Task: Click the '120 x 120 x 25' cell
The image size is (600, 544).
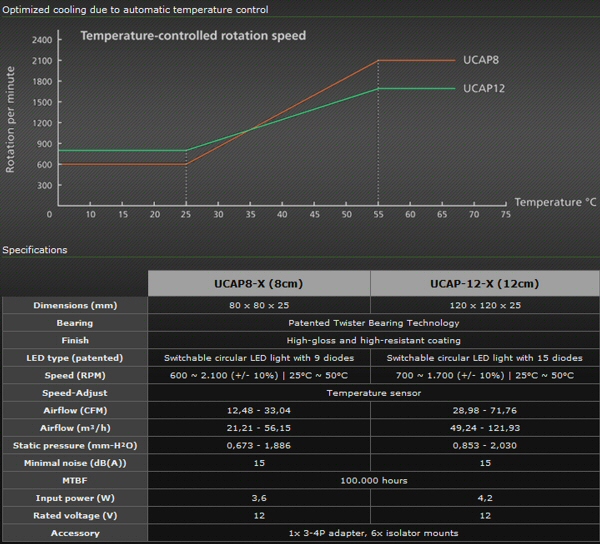Action: tap(485, 305)
